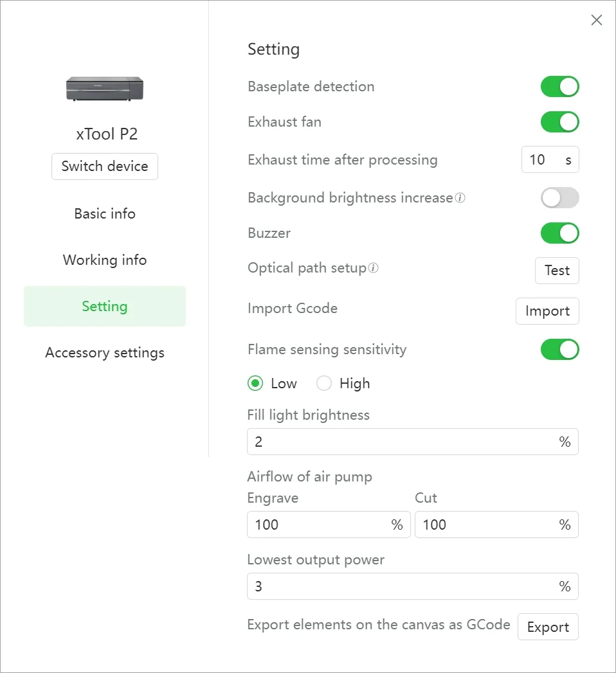Click Test for optical path setup
The image size is (616, 673).
point(557,271)
